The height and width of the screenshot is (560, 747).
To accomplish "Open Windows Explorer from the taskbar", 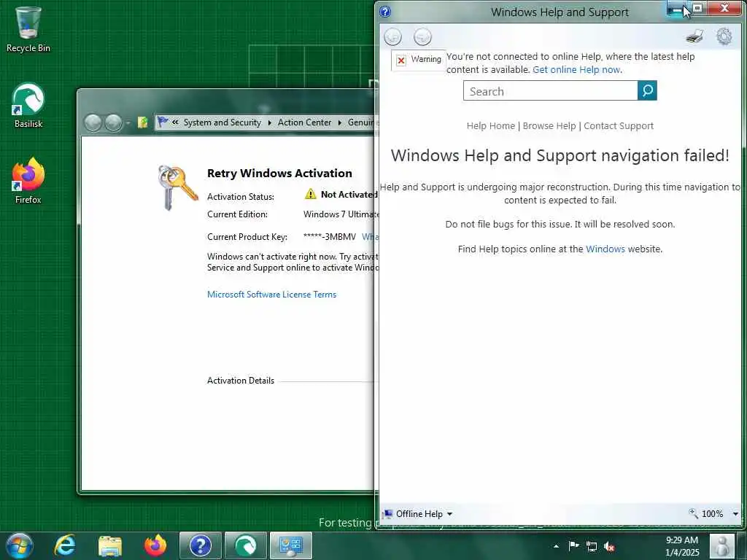I will pyautogui.click(x=110, y=545).
